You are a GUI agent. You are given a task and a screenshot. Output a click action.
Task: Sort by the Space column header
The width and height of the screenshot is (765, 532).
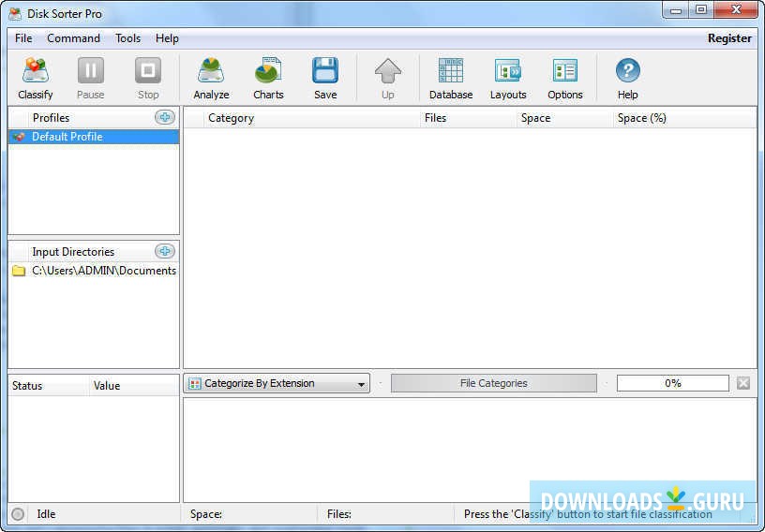[x=564, y=118]
